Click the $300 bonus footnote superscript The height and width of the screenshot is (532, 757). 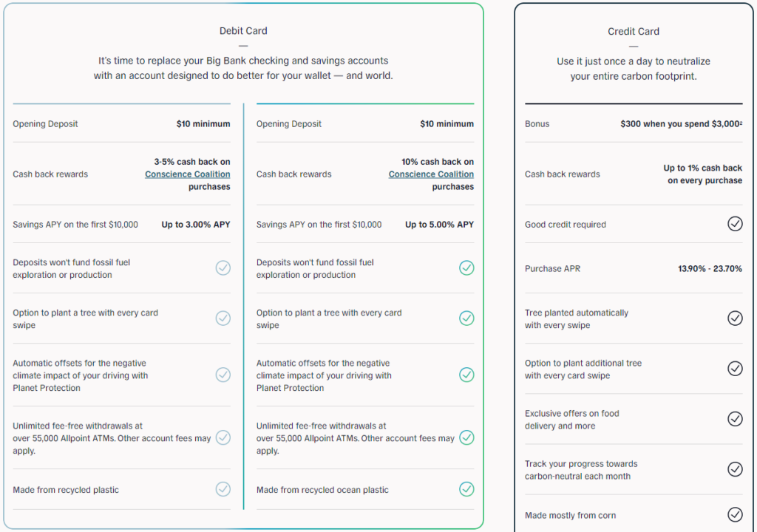[741, 122]
